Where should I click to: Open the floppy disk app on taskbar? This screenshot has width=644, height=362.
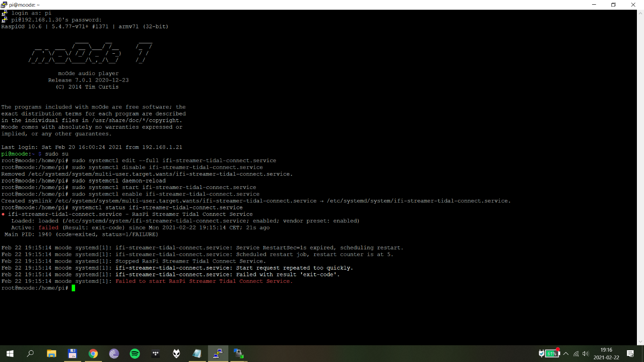tap(72, 354)
